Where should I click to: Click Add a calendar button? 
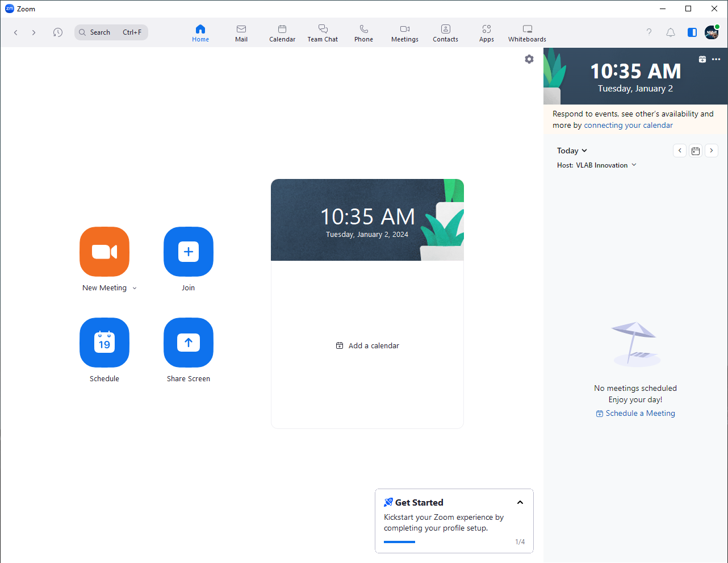coord(367,345)
